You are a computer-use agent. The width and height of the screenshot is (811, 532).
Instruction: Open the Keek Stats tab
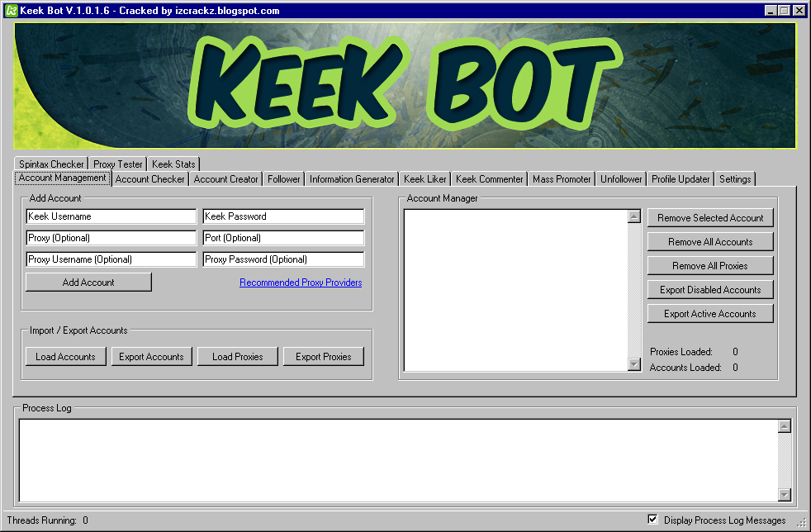(x=173, y=164)
